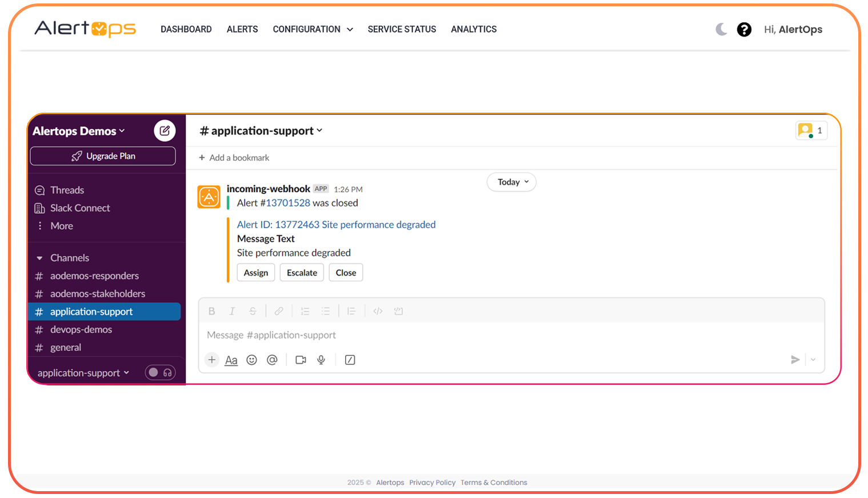Screen dimensions: 868x498
Task: Expand Alertops Demos workspace menu
Action: click(79, 131)
